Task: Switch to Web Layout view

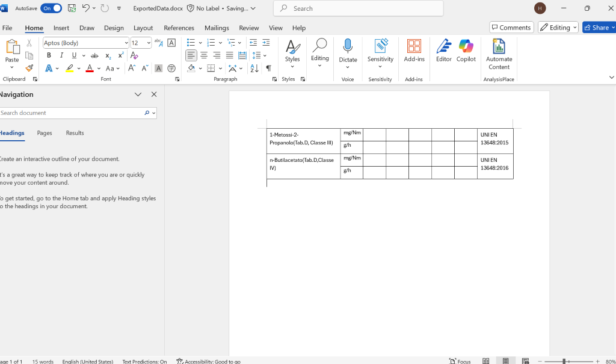Action: (x=525, y=361)
